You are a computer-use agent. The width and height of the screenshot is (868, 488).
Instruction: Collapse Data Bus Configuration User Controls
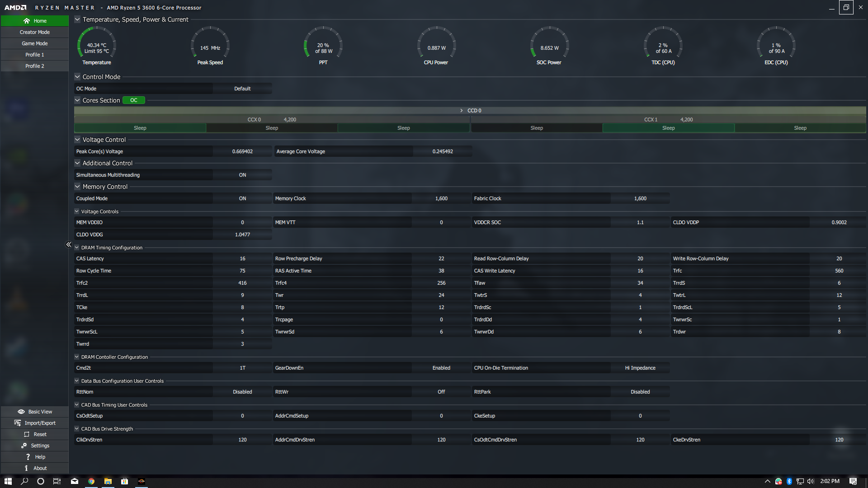[77, 381]
